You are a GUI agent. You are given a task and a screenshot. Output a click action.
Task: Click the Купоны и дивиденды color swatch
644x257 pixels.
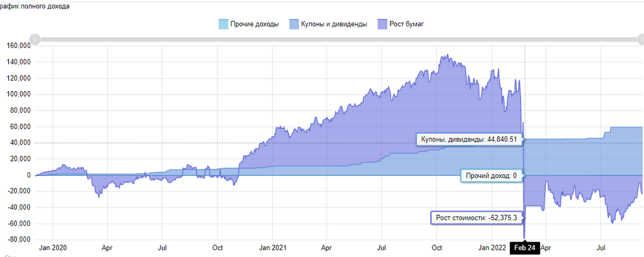point(294,24)
